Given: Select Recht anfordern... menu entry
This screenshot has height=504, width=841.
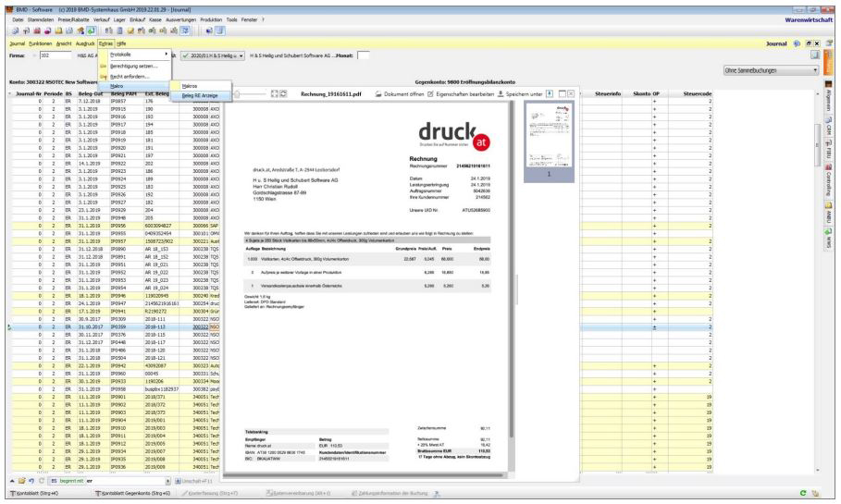Looking at the screenshot, I should 134,77.
